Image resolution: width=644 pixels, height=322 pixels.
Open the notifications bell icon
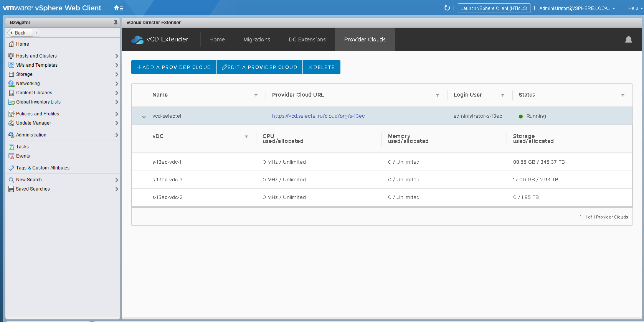pos(628,39)
